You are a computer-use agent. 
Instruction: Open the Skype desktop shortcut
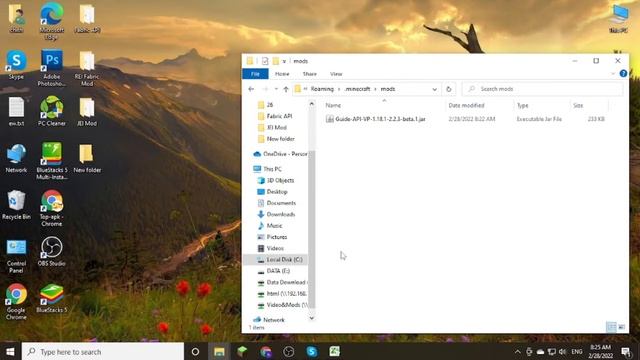coord(16,64)
